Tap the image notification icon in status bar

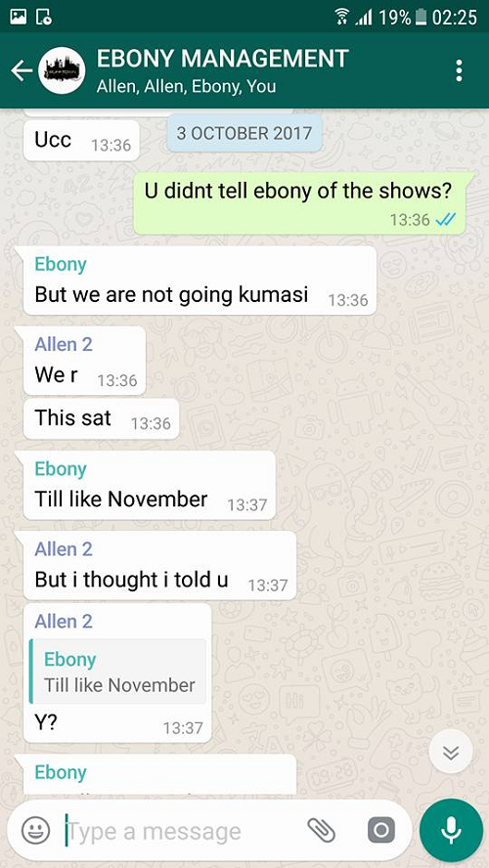click(19, 18)
